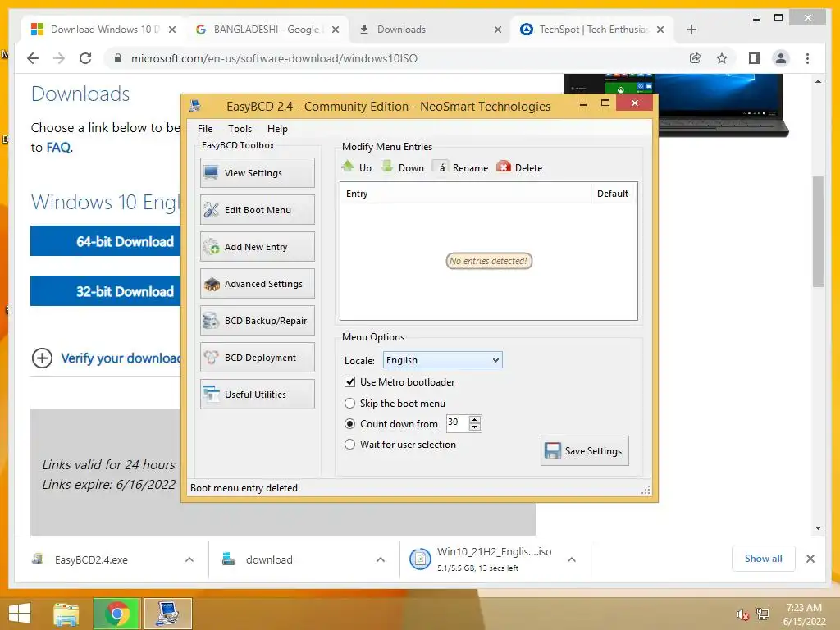Dismiss the Chrome downloads bar
This screenshot has height=630, width=840.
coord(810,559)
